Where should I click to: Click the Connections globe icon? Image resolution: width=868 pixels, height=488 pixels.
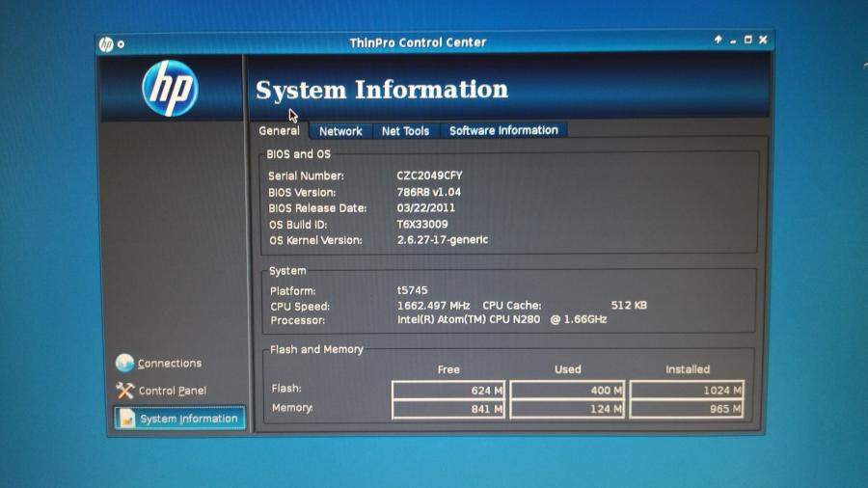125,363
